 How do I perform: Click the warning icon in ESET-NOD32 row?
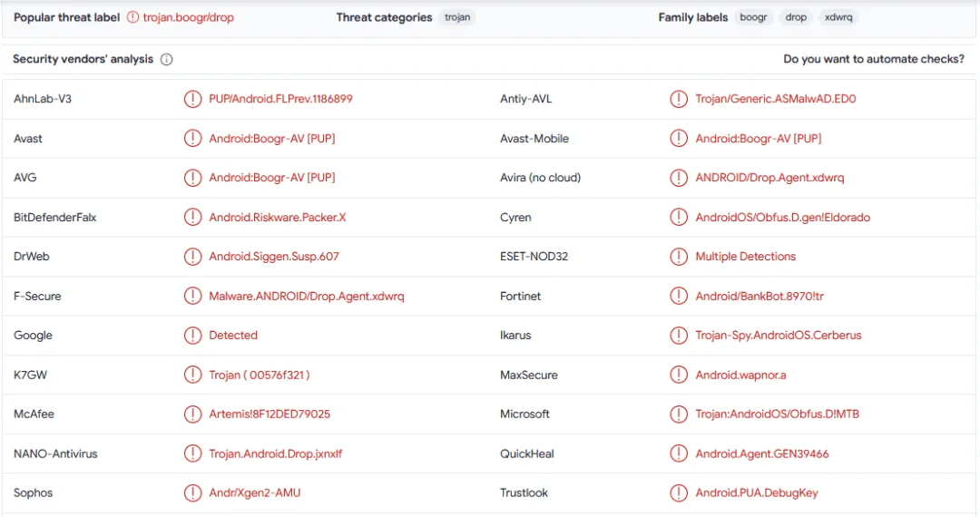[x=679, y=256]
